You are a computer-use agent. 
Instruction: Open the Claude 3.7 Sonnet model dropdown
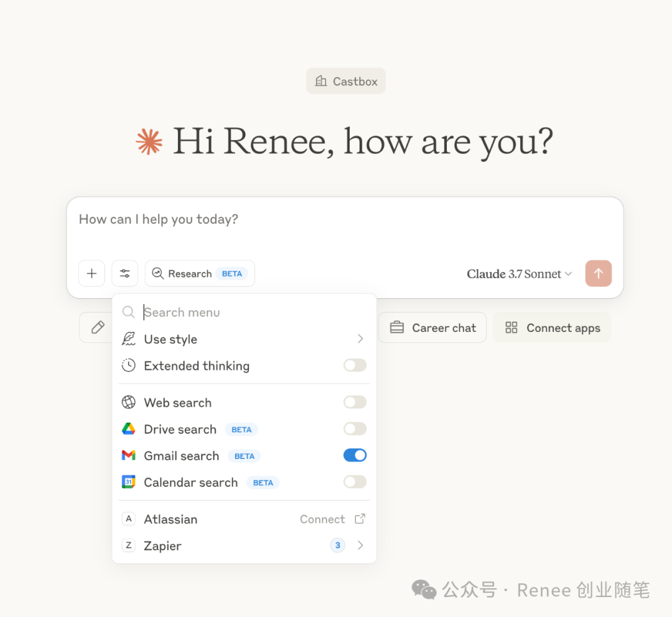519,274
